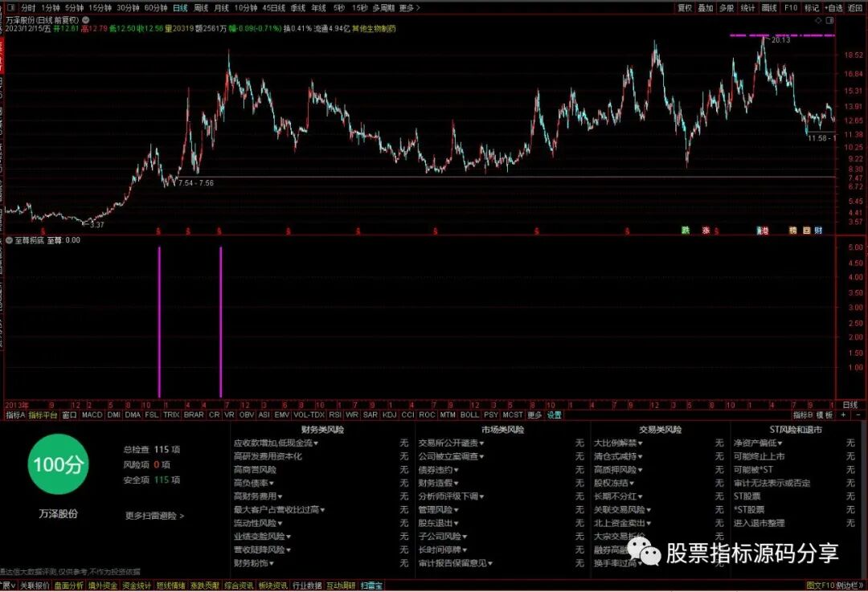
Task: Expand 更多 periods arrow in top bar
Action: pyautogui.click(x=410, y=8)
